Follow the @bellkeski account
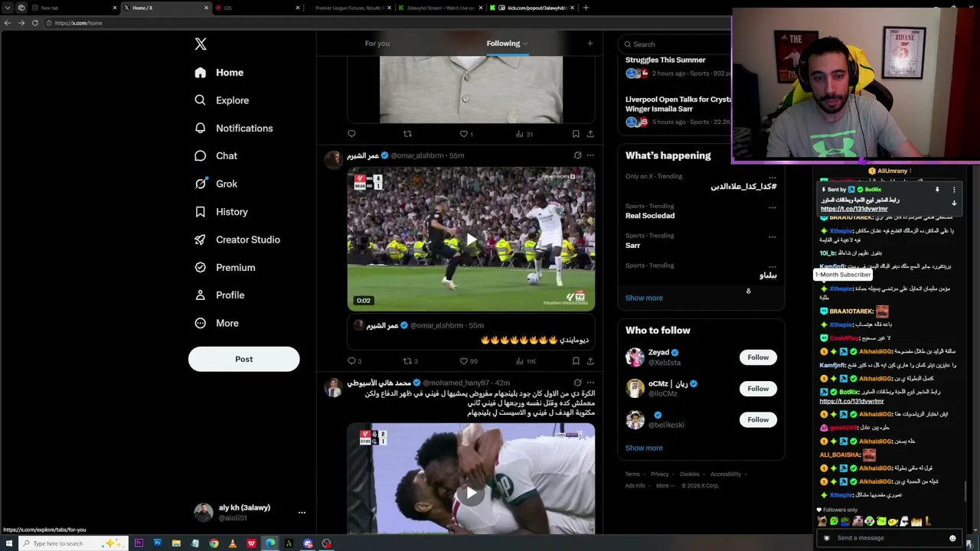Screen dimensions: 980x551 coord(758,419)
